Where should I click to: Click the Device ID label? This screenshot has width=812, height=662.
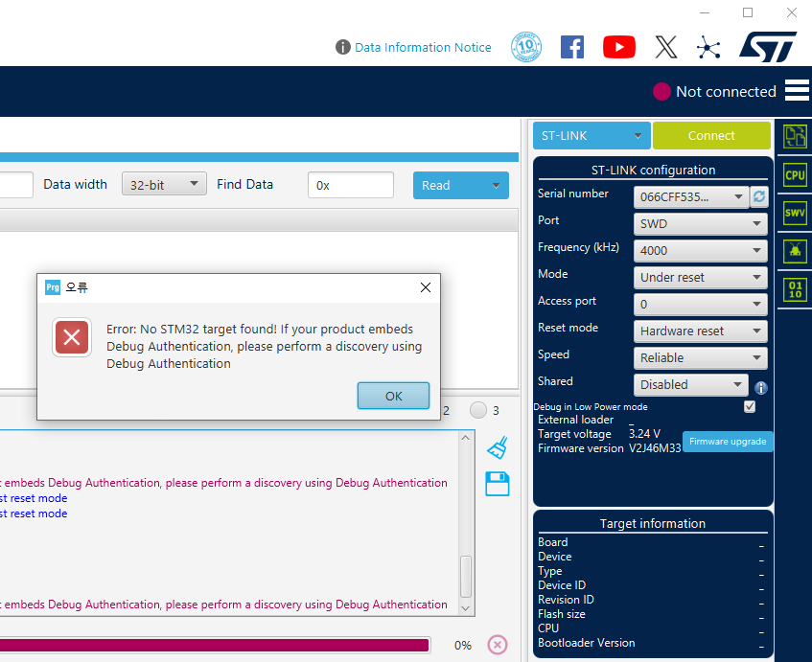(562, 585)
